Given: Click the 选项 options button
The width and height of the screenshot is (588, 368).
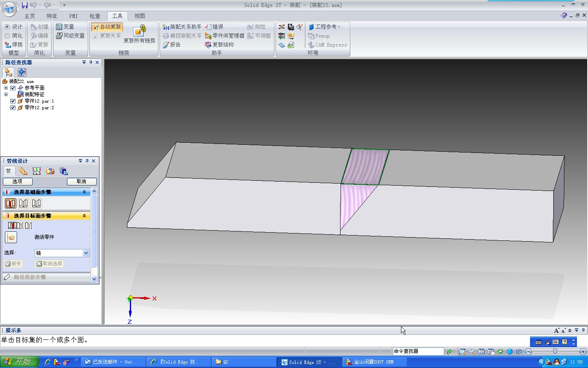Looking at the screenshot, I should click(18, 182).
